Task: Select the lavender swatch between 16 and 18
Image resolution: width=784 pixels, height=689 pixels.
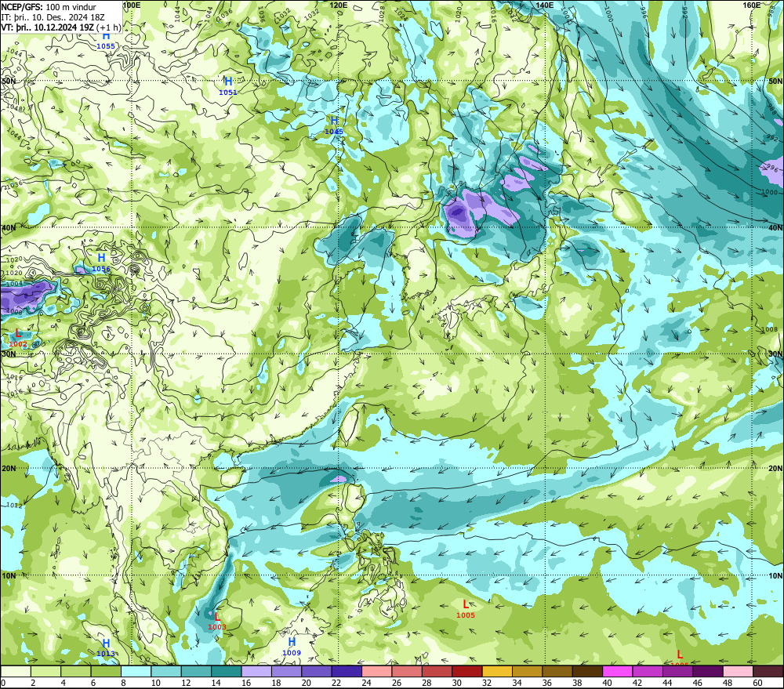Action: click(x=256, y=672)
